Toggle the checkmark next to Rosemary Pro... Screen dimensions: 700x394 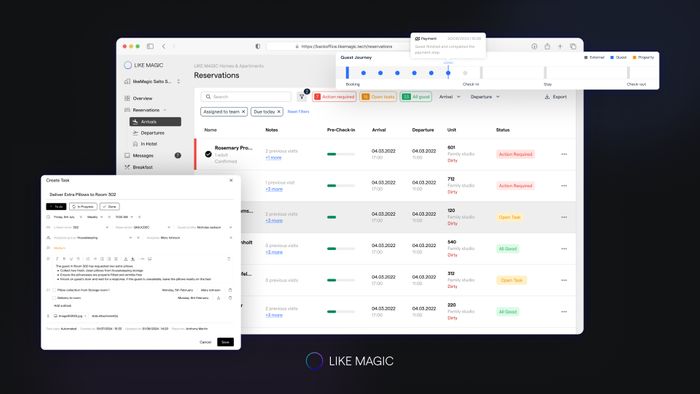point(208,154)
